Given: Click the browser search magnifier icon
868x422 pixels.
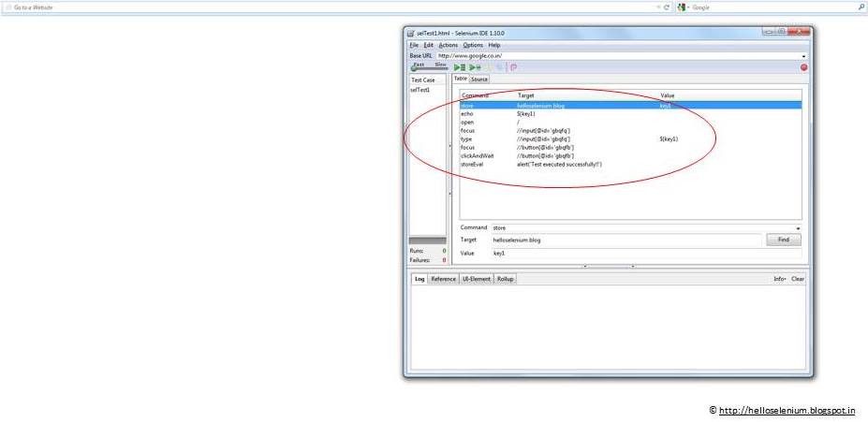Looking at the screenshot, I should [x=861, y=7].
